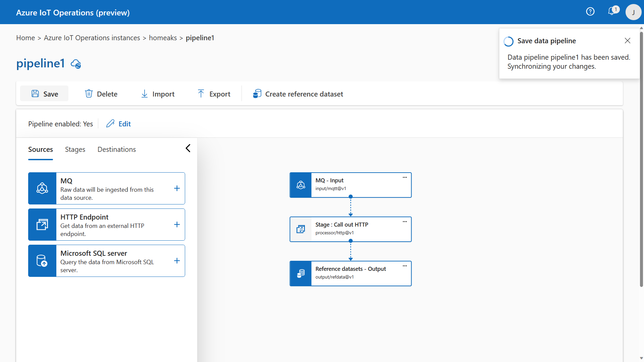Click the pipeline1 page title
644x362 pixels.
tap(40, 63)
